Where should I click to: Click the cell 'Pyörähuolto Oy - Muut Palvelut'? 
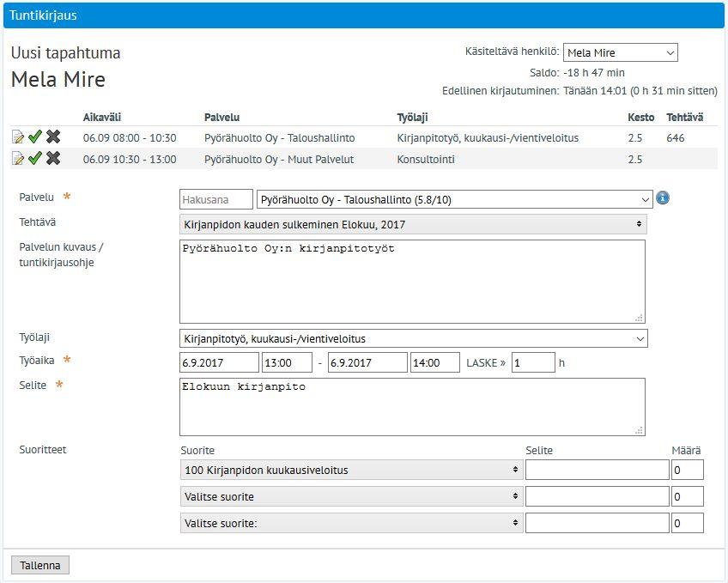279,159
